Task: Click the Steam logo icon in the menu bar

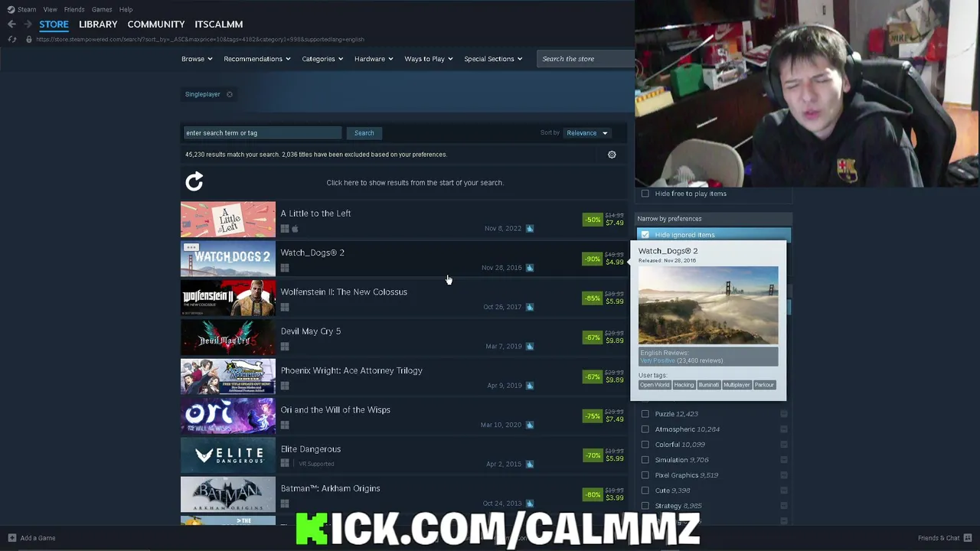Action: 11,9
